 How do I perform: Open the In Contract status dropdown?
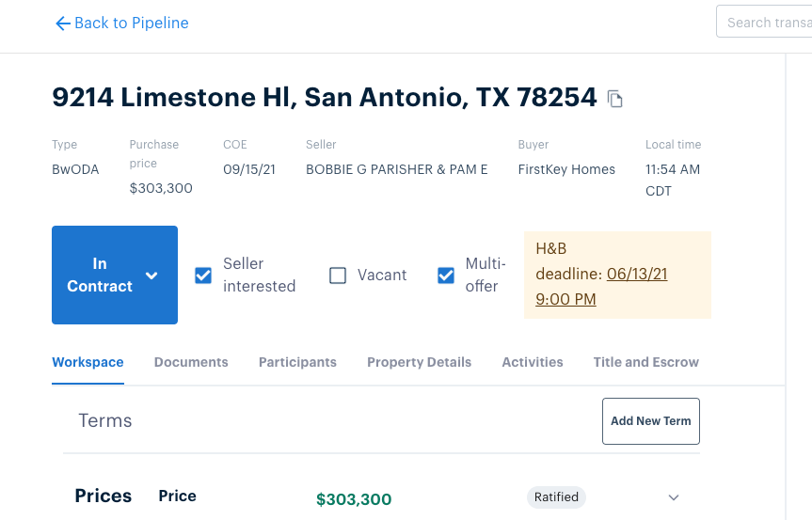(115, 275)
